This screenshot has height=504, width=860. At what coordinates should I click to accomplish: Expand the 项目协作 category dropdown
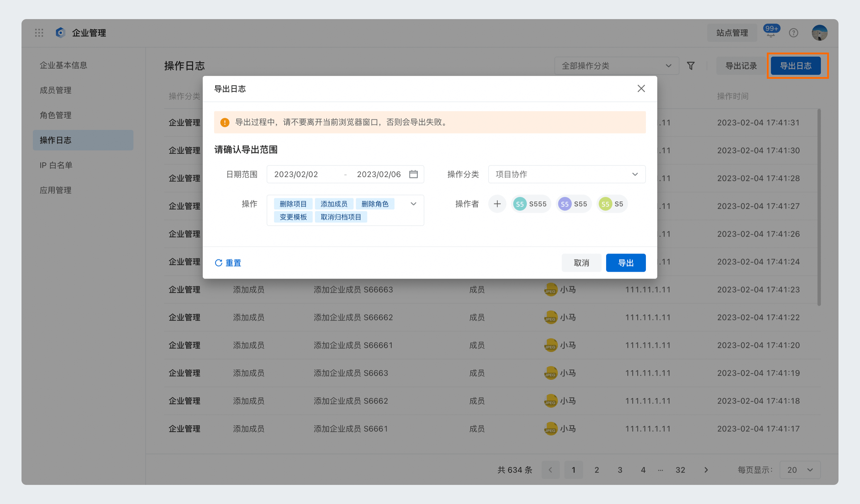point(567,174)
